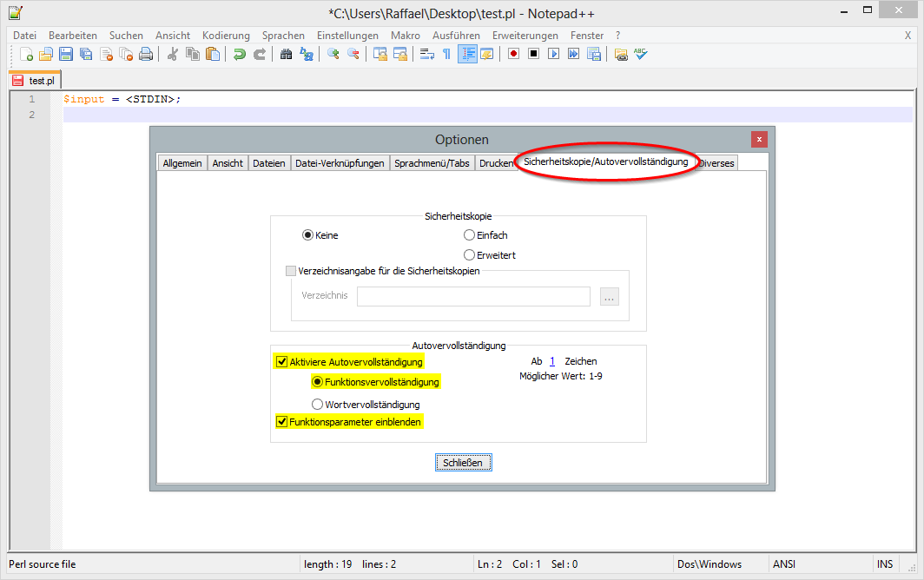Click the Schließen button

click(463, 462)
